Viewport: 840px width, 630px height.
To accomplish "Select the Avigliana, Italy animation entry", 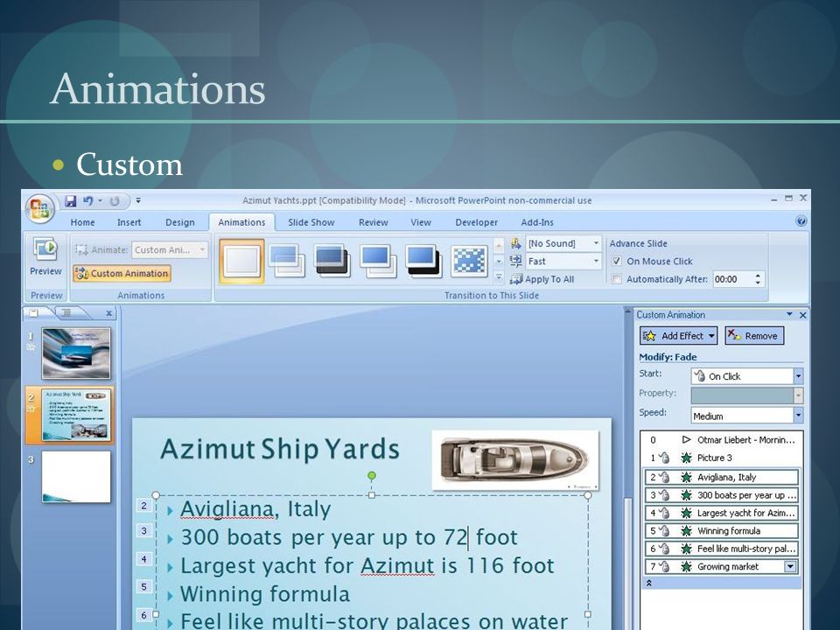I will [722, 477].
